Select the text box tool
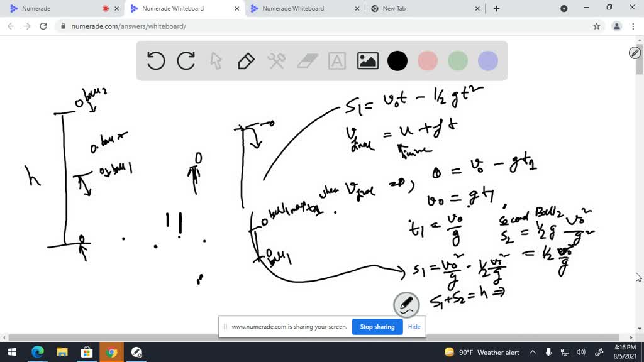The image size is (644, 362). pyautogui.click(x=337, y=61)
